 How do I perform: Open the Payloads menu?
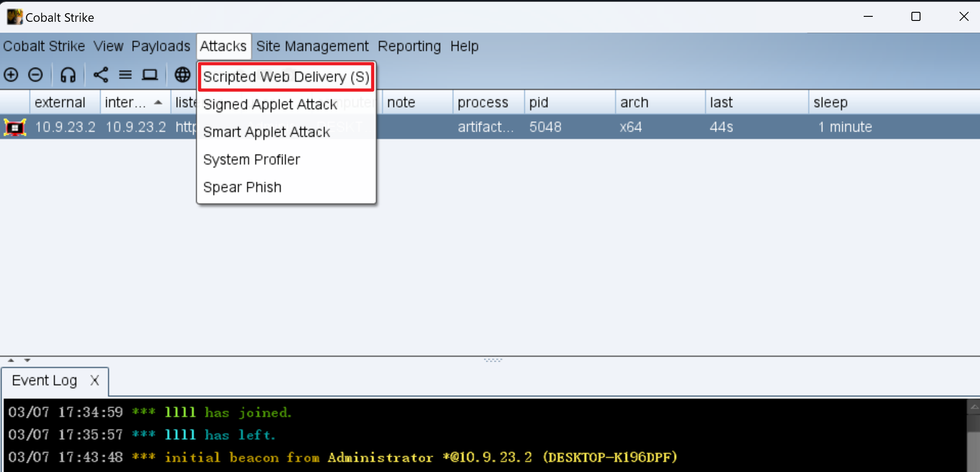[x=161, y=46]
